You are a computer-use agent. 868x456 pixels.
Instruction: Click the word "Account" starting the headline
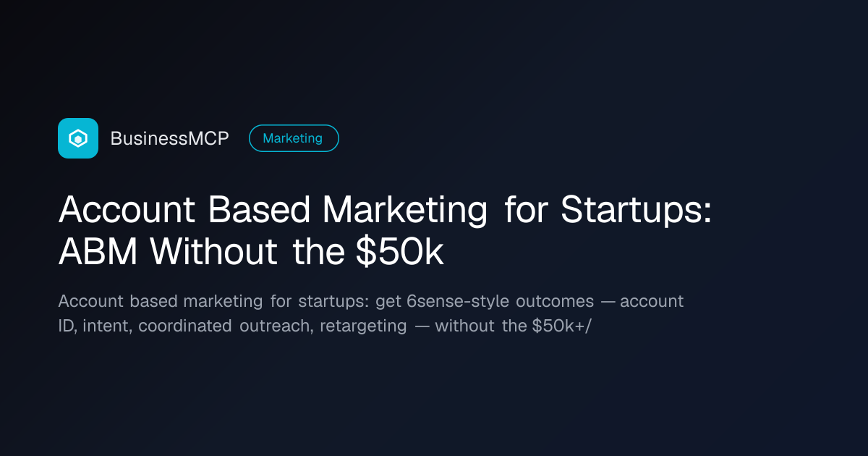(x=127, y=211)
